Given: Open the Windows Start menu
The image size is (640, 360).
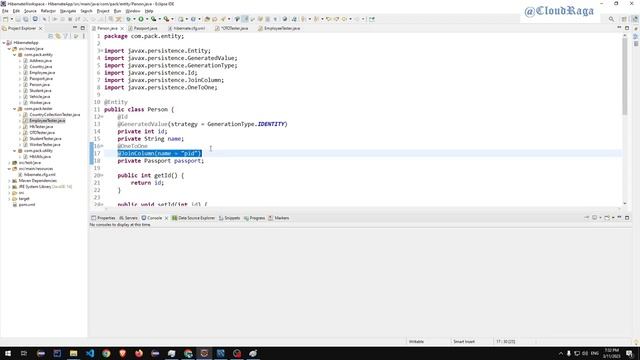Looking at the screenshot, I should click(x=8, y=353).
